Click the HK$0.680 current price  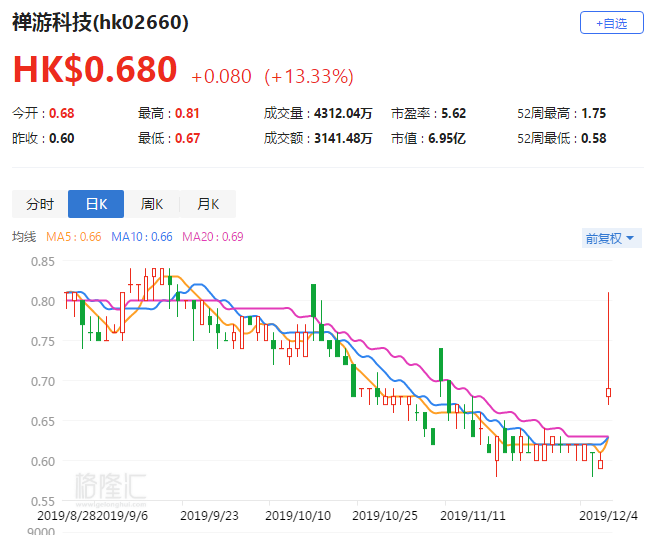(95, 70)
